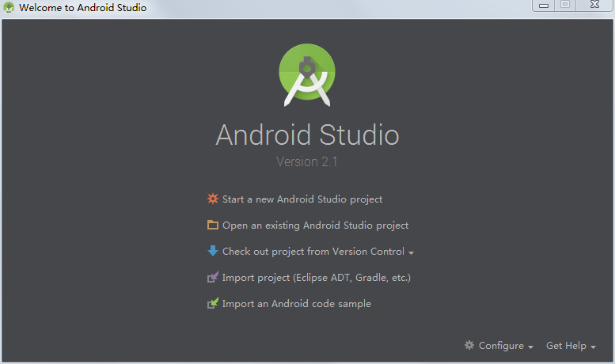Click the green arrow Import code sample icon

(213, 303)
